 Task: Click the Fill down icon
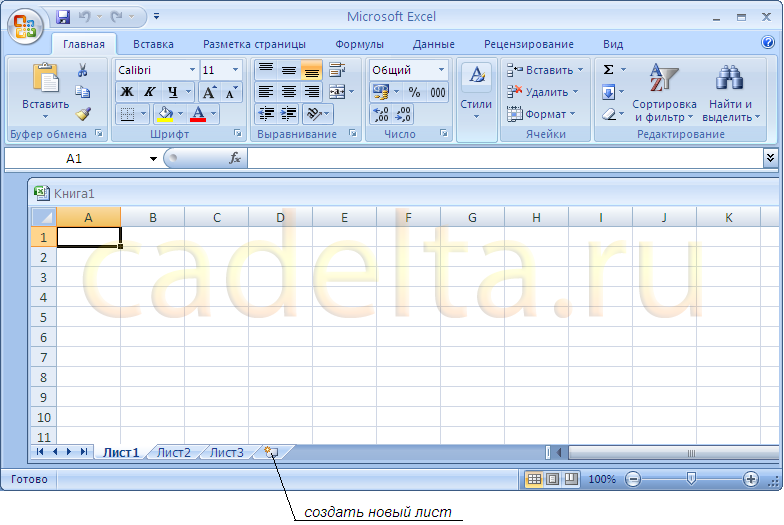(x=608, y=92)
